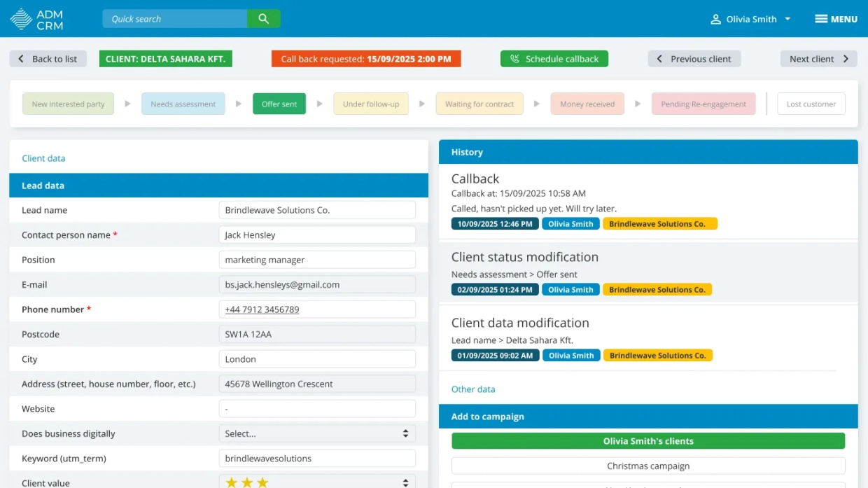The image size is (868, 488).
Task: Click the green search magnifier icon
Action: coord(264,19)
